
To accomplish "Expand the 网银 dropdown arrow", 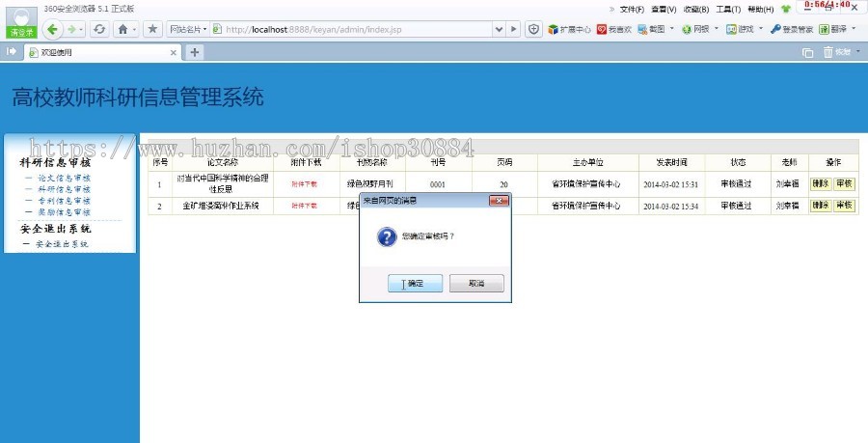I will 716,28.
